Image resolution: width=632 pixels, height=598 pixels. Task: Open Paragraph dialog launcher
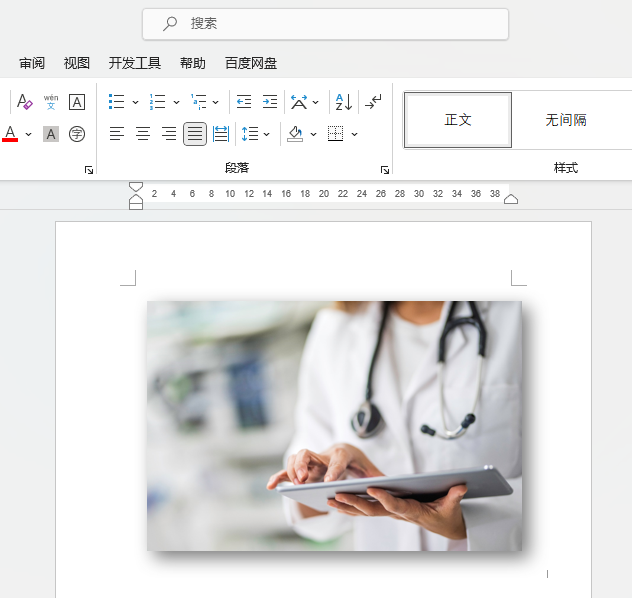click(385, 170)
